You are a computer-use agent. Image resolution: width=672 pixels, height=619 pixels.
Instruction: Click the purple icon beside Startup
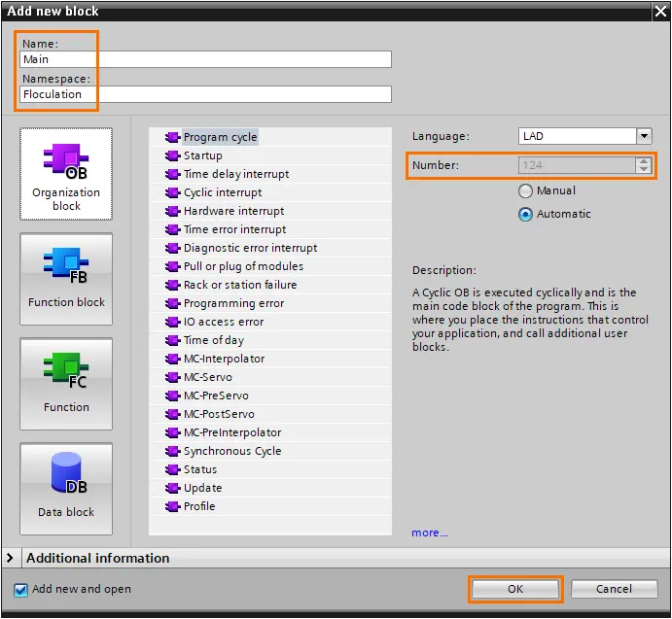tap(172, 155)
